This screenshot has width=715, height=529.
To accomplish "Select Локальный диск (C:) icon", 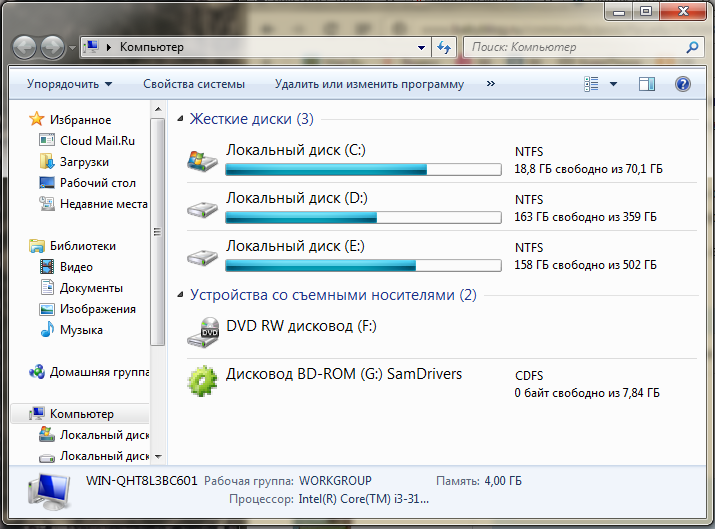I will (x=202, y=161).
